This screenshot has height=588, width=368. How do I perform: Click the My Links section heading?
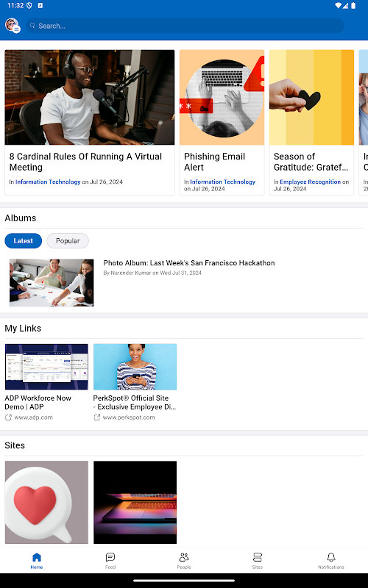pos(23,329)
